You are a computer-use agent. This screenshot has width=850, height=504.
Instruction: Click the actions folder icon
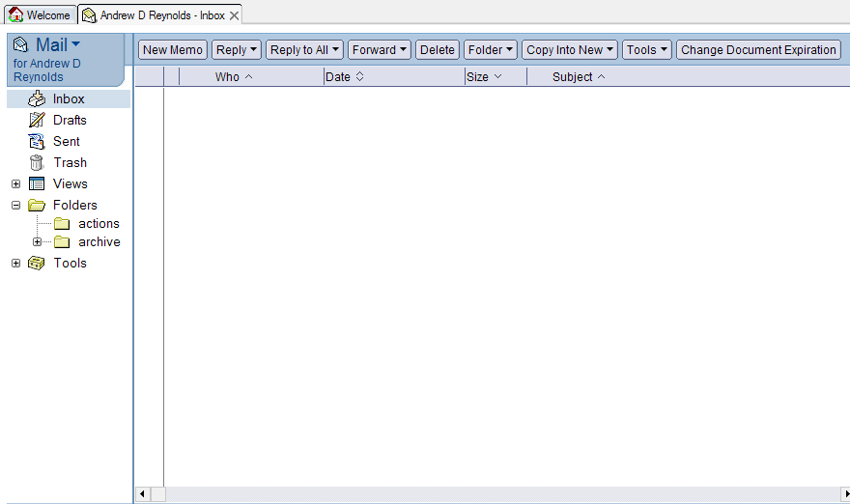click(x=62, y=224)
